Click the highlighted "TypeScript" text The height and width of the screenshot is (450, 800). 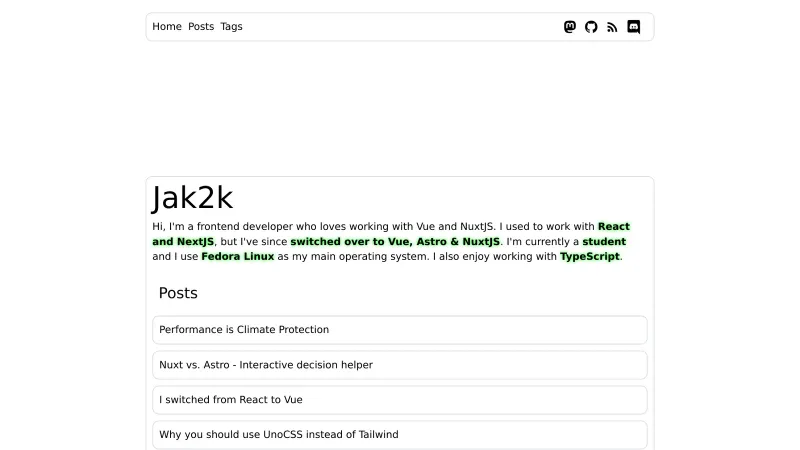[x=589, y=256]
